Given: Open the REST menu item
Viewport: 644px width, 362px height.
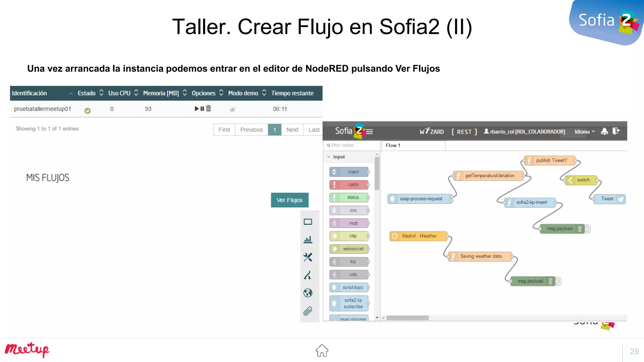Looking at the screenshot, I should point(464,132).
